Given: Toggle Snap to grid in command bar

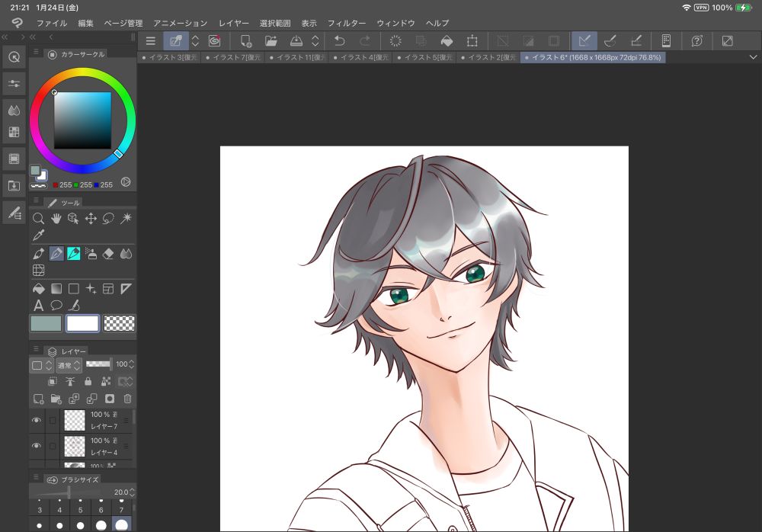Looking at the screenshot, I should (x=636, y=41).
